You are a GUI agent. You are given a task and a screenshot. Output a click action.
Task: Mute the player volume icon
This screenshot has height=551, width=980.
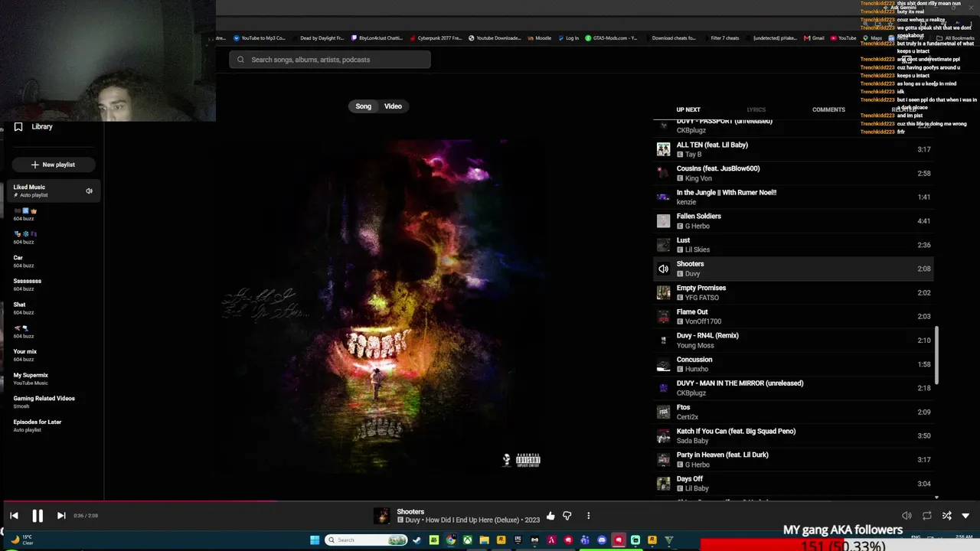(906, 516)
